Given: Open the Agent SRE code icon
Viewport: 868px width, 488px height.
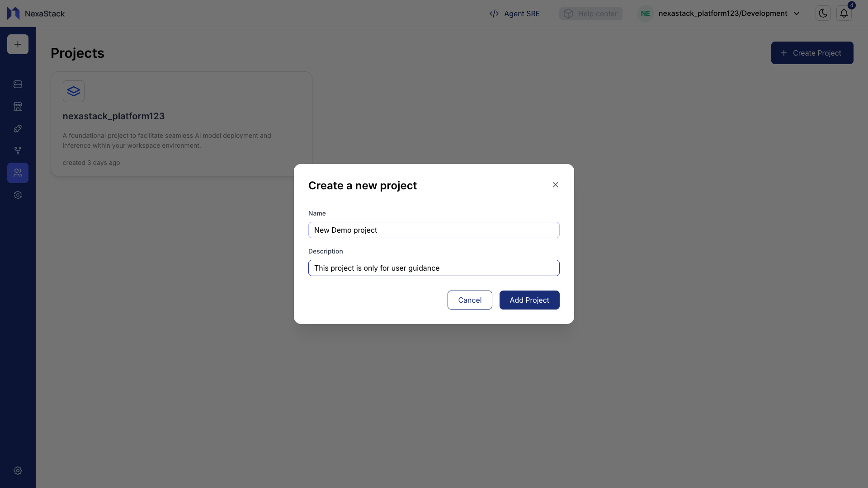Looking at the screenshot, I should click(x=494, y=14).
